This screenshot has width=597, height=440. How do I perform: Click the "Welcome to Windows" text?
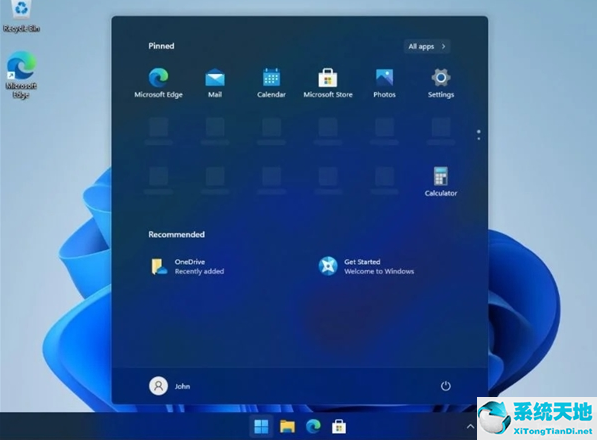click(379, 271)
